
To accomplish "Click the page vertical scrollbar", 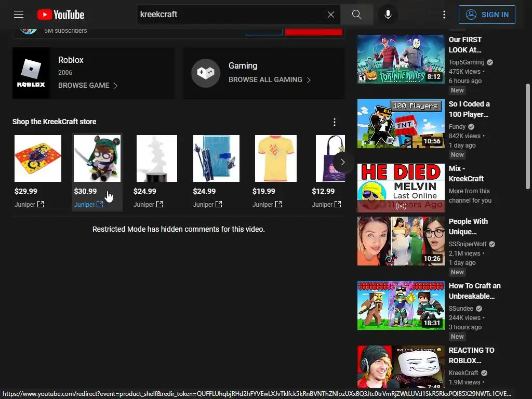I will (x=528, y=136).
